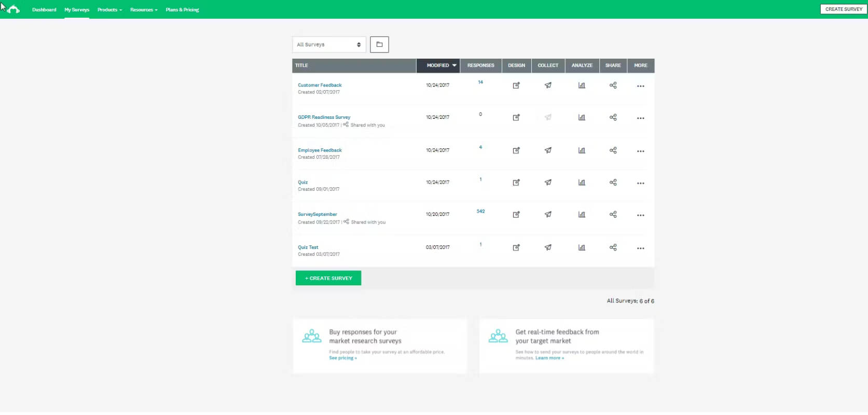
Task: Share the GDPR Readiness Survey
Action: click(x=613, y=118)
